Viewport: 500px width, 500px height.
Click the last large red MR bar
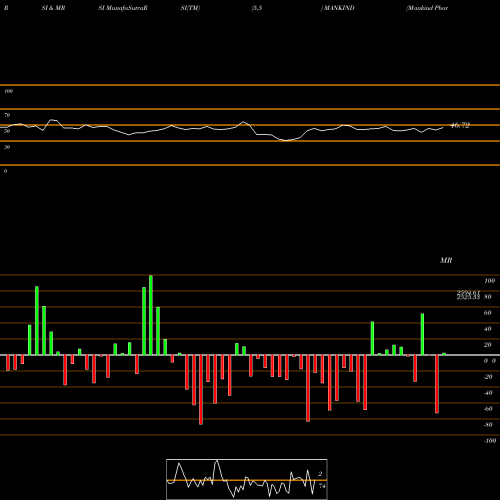pyautogui.click(x=437, y=384)
